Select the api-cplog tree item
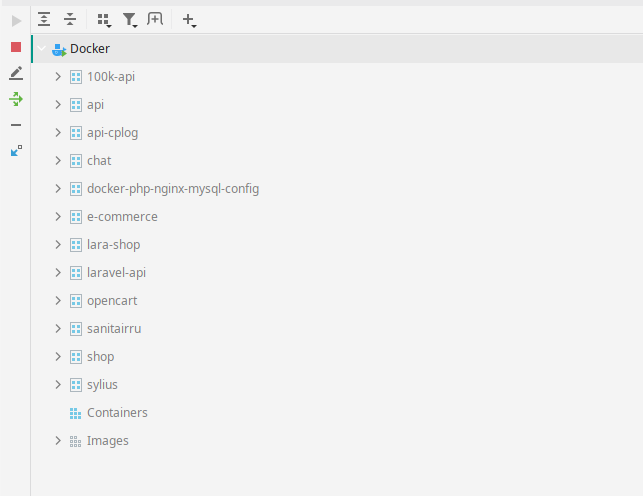Image resolution: width=643 pixels, height=496 pixels. 112,133
